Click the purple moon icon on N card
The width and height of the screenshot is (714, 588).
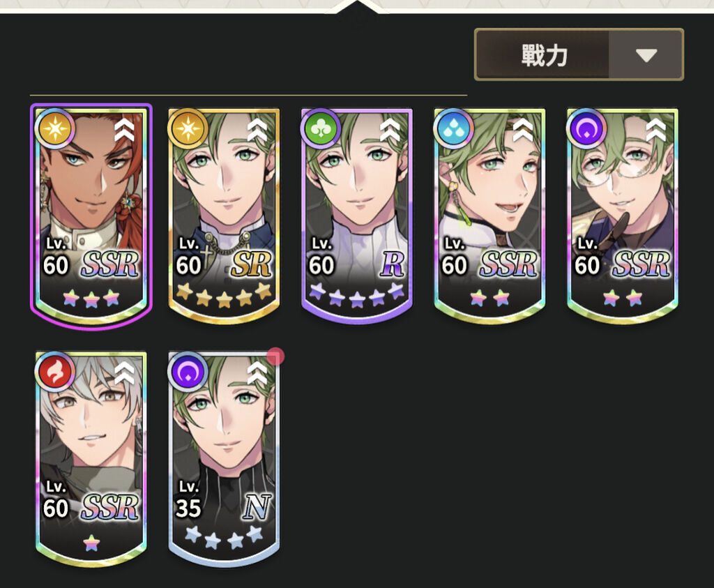tap(188, 372)
